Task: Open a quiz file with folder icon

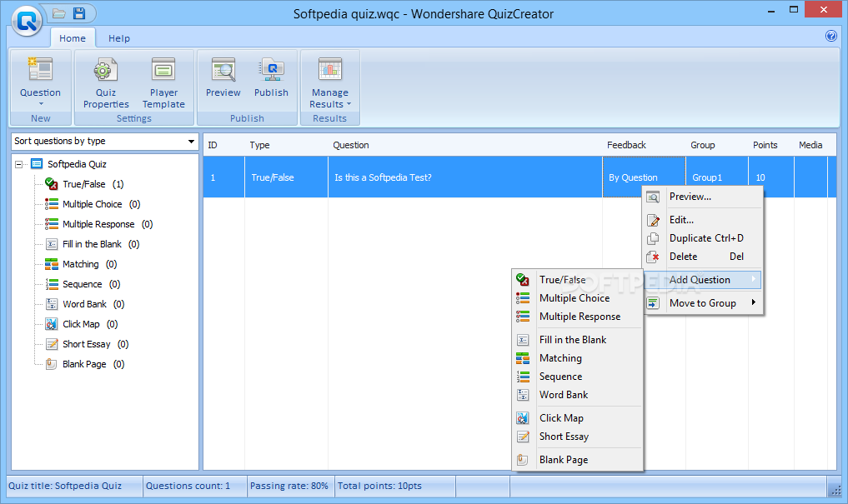Action: click(59, 13)
